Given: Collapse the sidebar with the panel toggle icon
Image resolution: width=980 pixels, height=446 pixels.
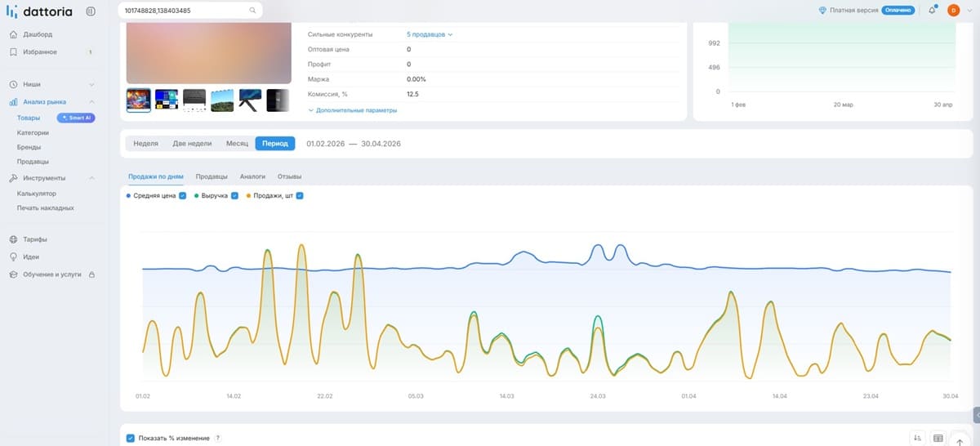Looking at the screenshot, I should coord(90,11).
